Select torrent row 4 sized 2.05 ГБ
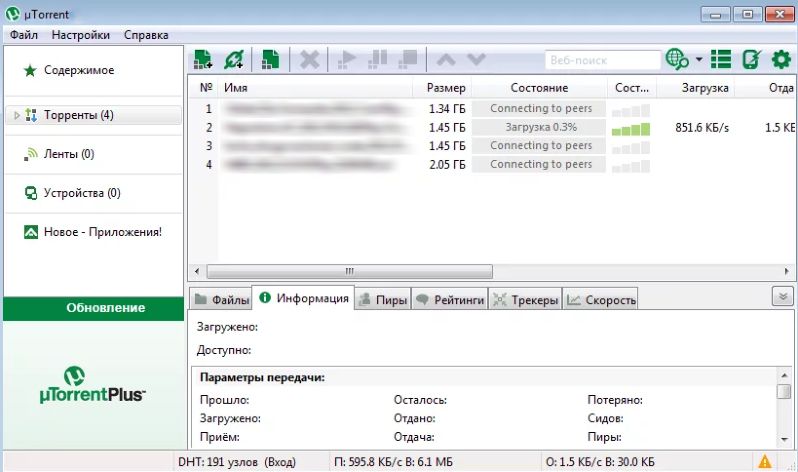This screenshot has height=472, width=798. (x=491, y=164)
